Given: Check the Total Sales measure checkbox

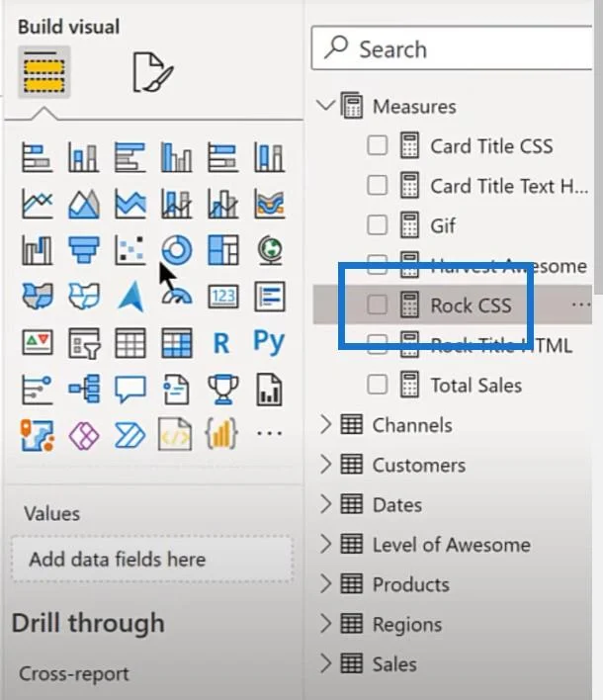Looking at the screenshot, I should tap(378, 385).
